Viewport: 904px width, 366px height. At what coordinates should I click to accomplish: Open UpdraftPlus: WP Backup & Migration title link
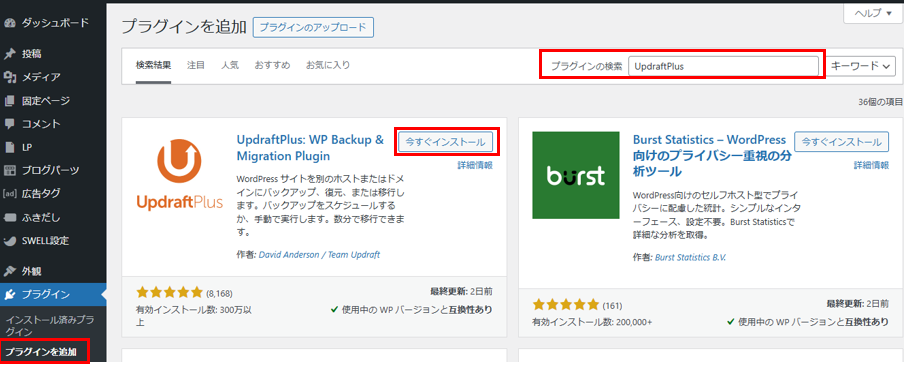click(x=310, y=148)
